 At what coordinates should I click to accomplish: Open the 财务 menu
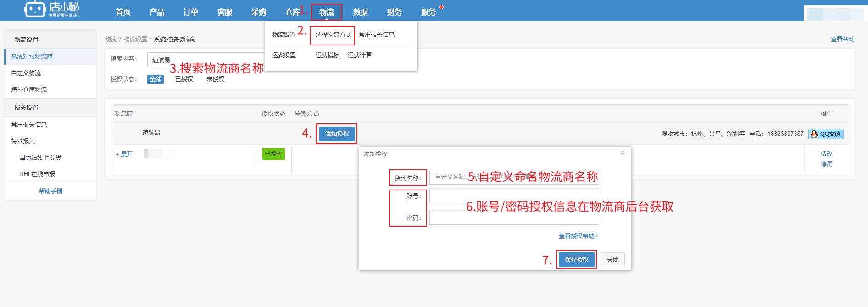point(395,12)
